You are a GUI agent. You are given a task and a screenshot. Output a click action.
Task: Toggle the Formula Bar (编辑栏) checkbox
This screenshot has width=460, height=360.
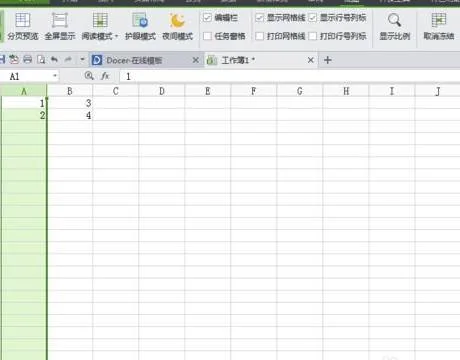(x=207, y=17)
